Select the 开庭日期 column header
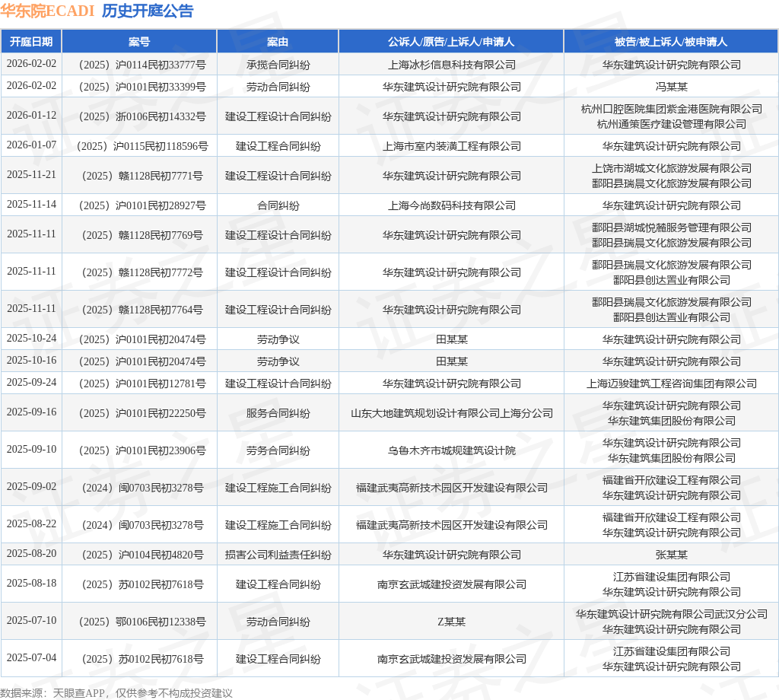 click(31, 42)
